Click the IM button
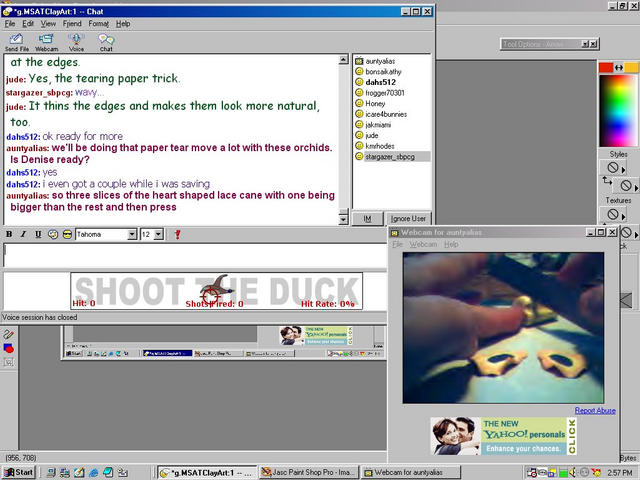Screen dimensions: 640x480 (367, 219)
